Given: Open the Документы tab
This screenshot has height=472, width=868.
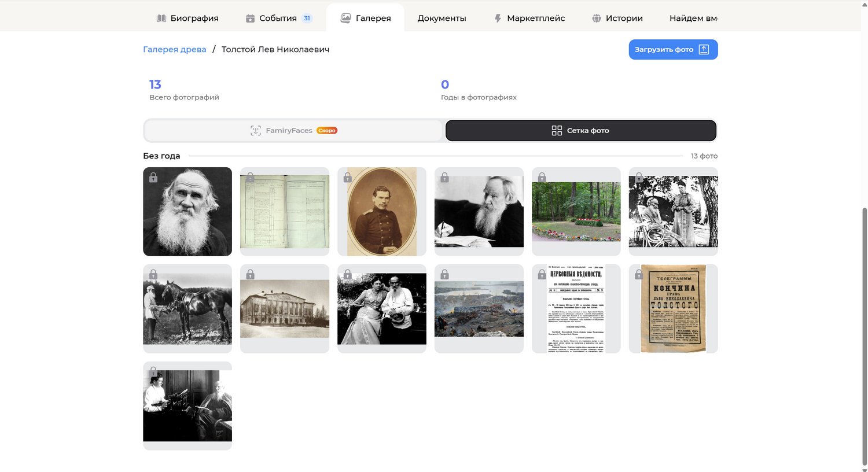Looking at the screenshot, I should tap(442, 19).
